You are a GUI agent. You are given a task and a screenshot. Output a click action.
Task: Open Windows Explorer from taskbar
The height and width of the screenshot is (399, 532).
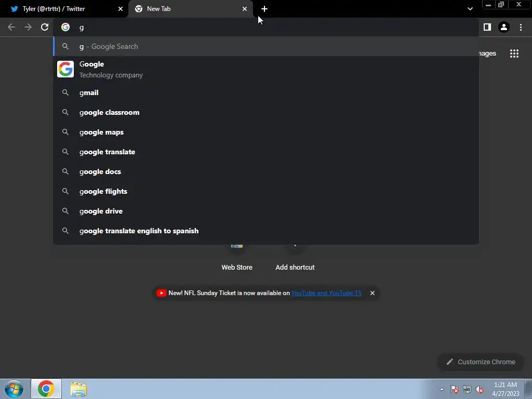pyautogui.click(x=78, y=389)
